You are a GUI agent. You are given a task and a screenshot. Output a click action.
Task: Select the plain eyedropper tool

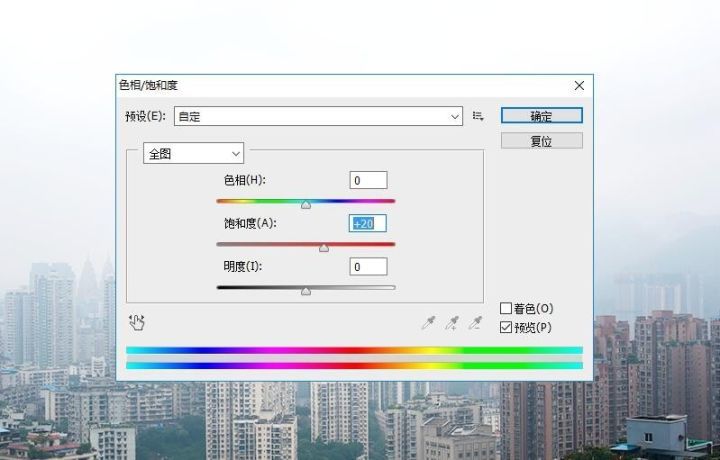(x=428, y=323)
